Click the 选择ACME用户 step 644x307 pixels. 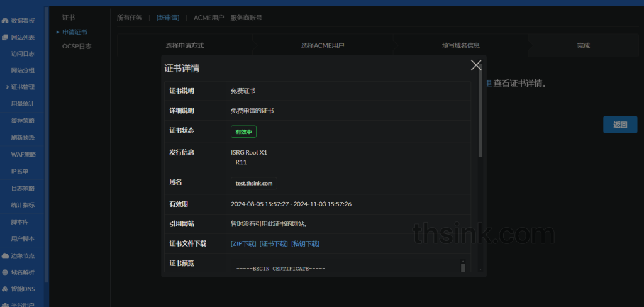(x=323, y=46)
